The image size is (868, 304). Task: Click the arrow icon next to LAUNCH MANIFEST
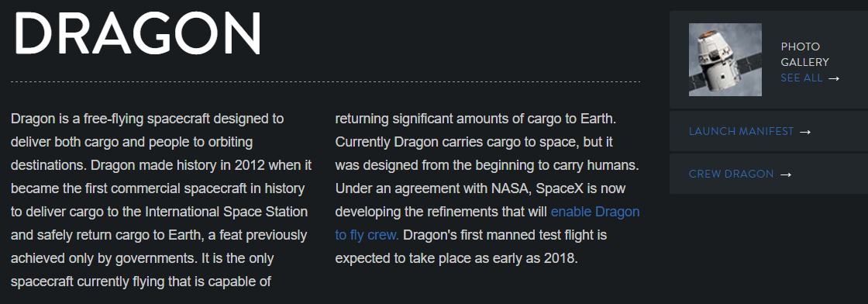(805, 132)
